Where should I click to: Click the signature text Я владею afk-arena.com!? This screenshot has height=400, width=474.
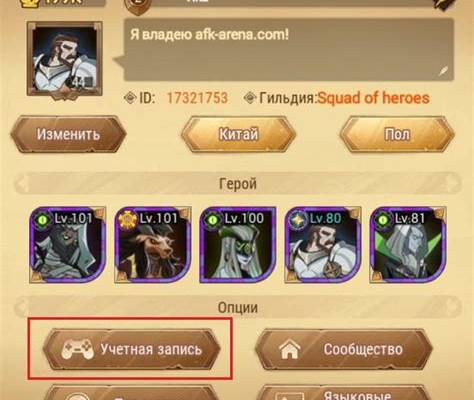(209, 34)
